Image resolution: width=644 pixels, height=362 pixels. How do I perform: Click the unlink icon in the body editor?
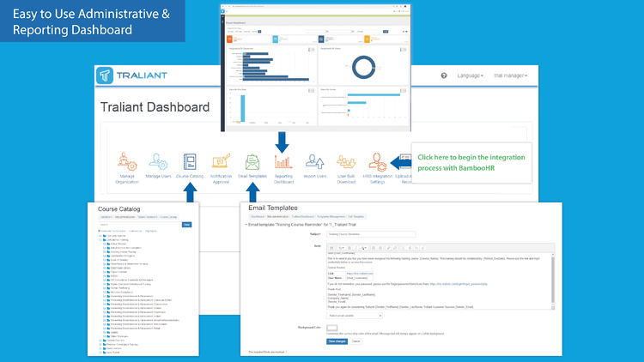(395, 248)
